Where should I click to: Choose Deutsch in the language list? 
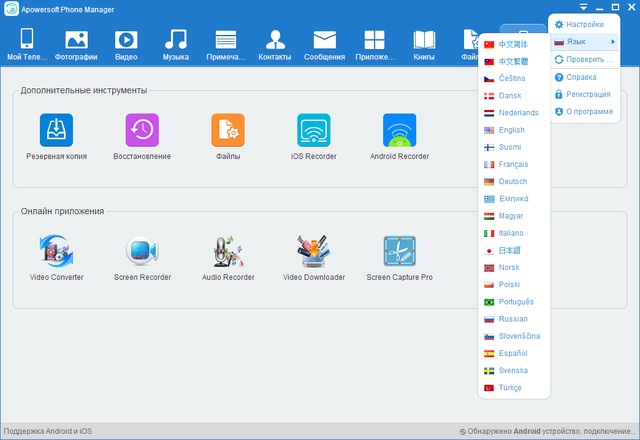[512, 181]
